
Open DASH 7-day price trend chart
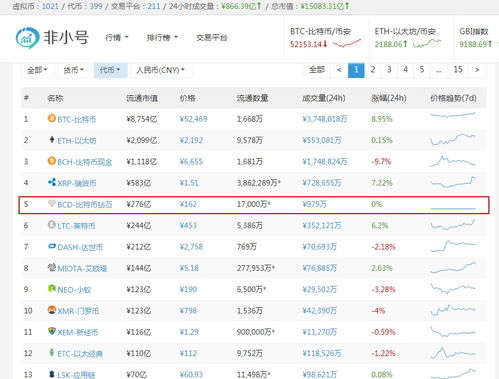pos(453,246)
